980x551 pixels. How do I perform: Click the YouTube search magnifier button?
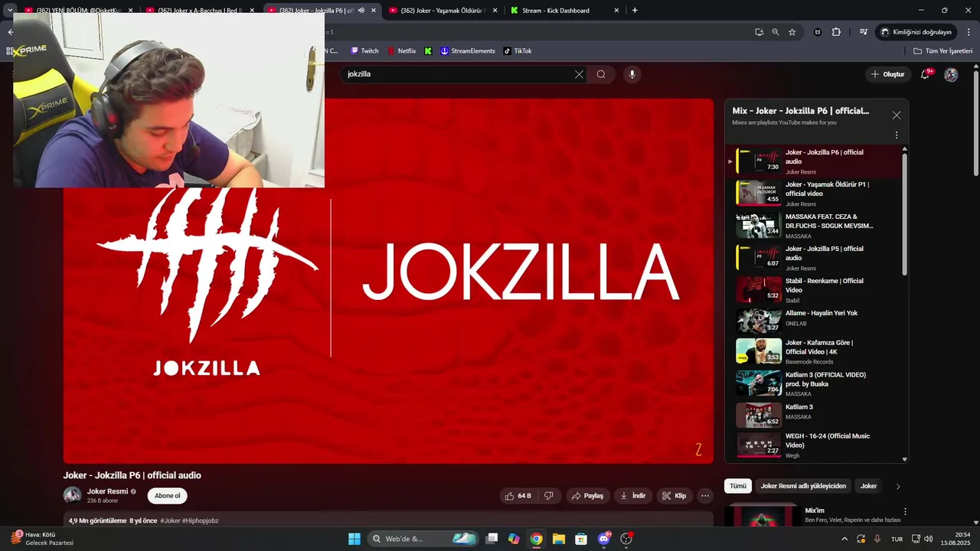(x=601, y=74)
